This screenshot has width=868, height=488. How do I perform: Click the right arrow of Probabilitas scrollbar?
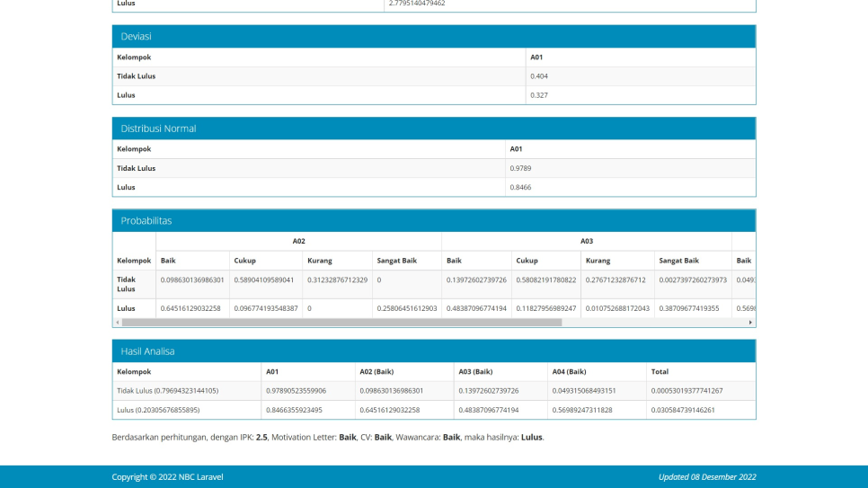click(x=750, y=323)
